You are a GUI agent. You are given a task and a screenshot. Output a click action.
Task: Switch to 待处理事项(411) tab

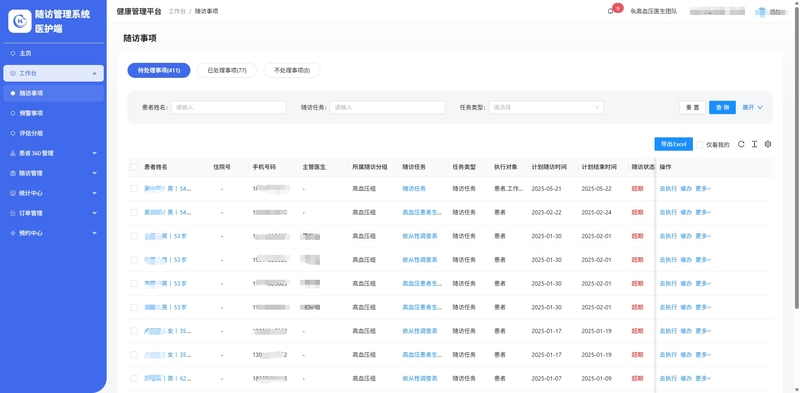pyautogui.click(x=159, y=70)
